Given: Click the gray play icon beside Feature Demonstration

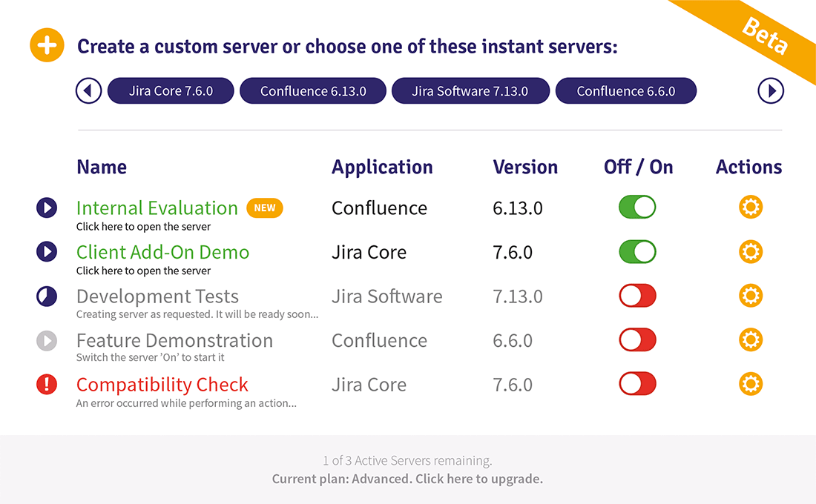Looking at the screenshot, I should [47, 341].
